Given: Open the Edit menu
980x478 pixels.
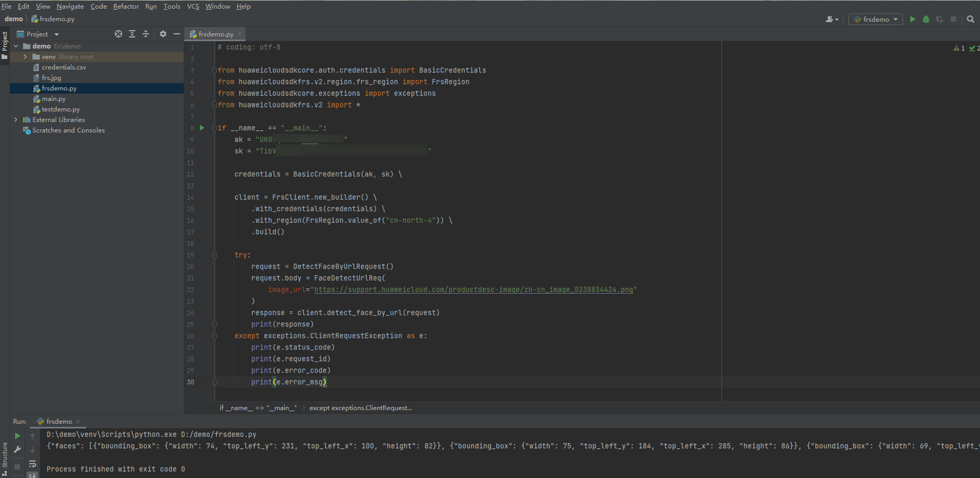Looking at the screenshot, I should [x=24, y=6].
